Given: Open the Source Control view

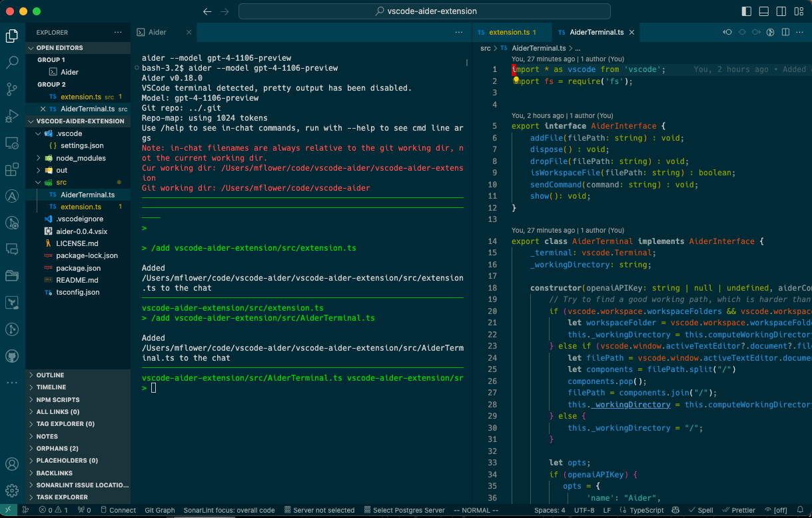Looking at the screenshot, I should pyautogui.click(x=12, y=89).
